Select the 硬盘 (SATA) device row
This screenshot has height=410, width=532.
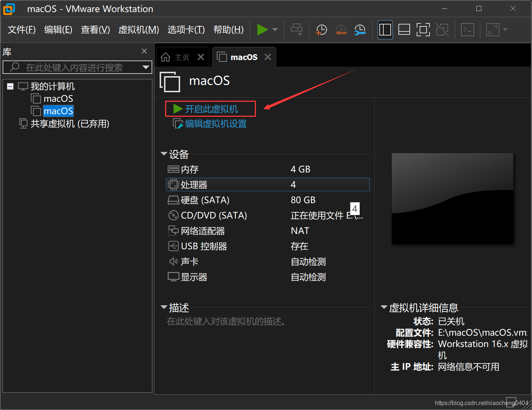268,200
